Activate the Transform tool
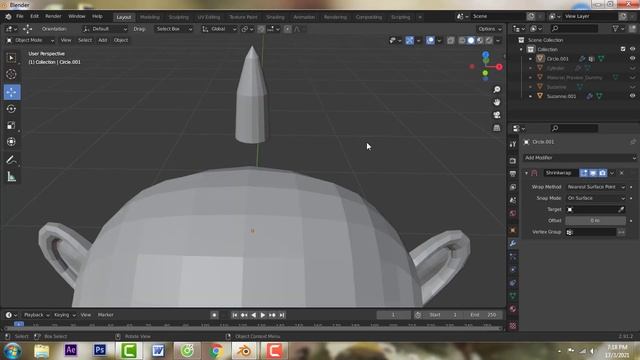This screenshot has width=640, height=360. (11, 142)
